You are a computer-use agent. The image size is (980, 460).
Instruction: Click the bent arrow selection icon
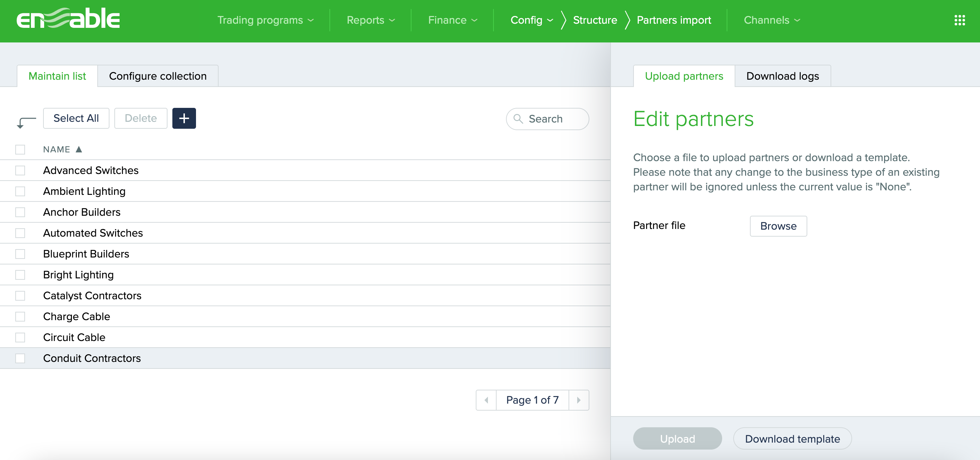(x=26, y=122)
